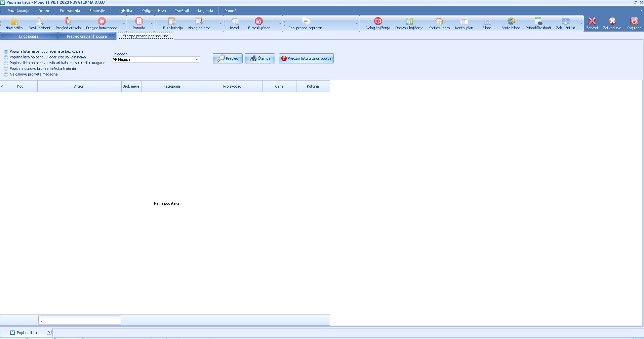
Task: Click the Količina column header
Action: point(313,86)
